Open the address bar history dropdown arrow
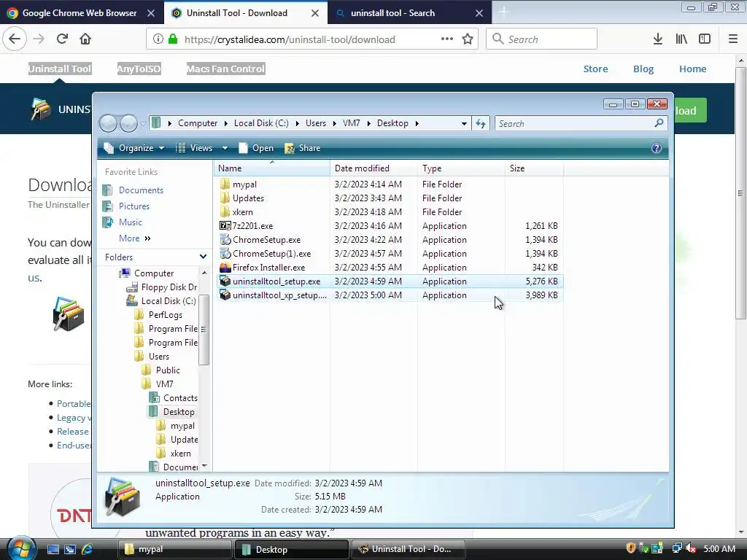This screenshot has height=560, width=747. tap(464, 123)
